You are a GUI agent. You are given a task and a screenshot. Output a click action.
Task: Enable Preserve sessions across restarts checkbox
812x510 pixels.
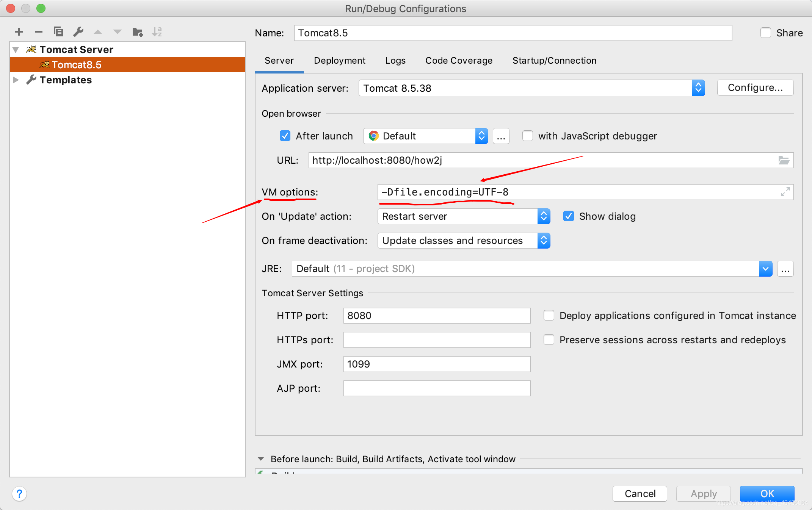pos(548,340)
